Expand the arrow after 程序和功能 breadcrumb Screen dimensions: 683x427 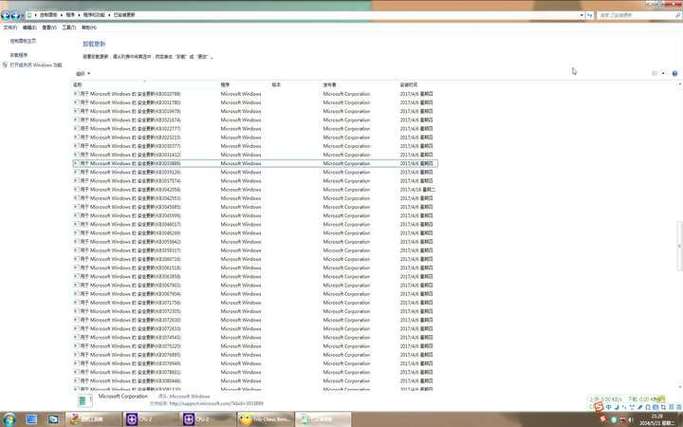(109, 15)
